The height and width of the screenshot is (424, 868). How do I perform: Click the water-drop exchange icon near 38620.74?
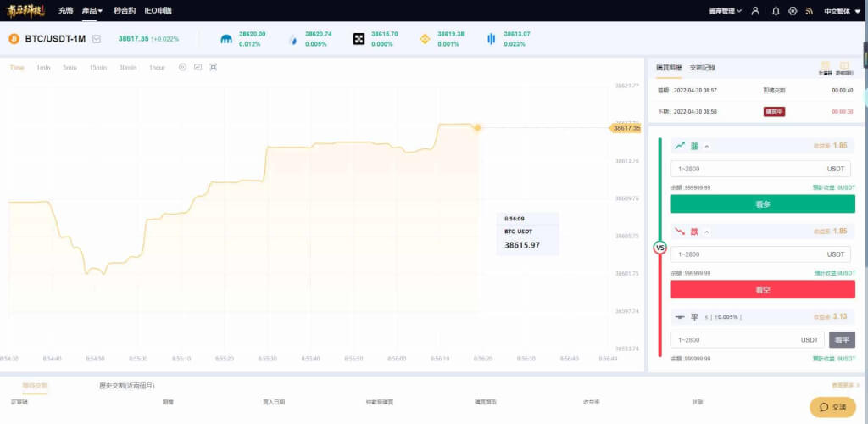pos(293,39)
